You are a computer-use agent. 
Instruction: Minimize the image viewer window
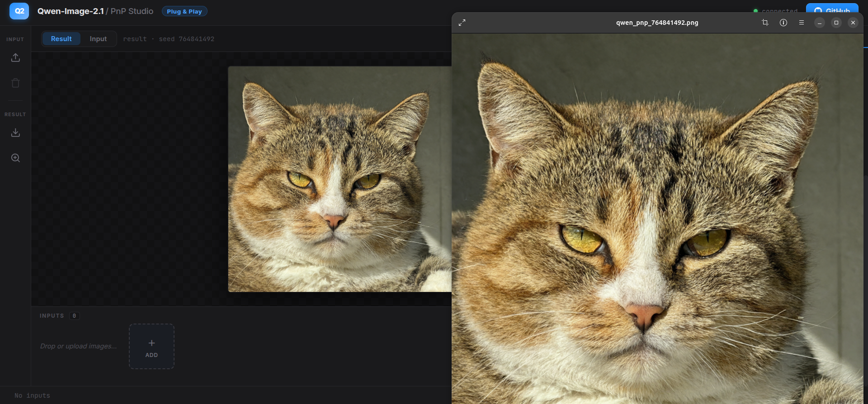point(819,23)
